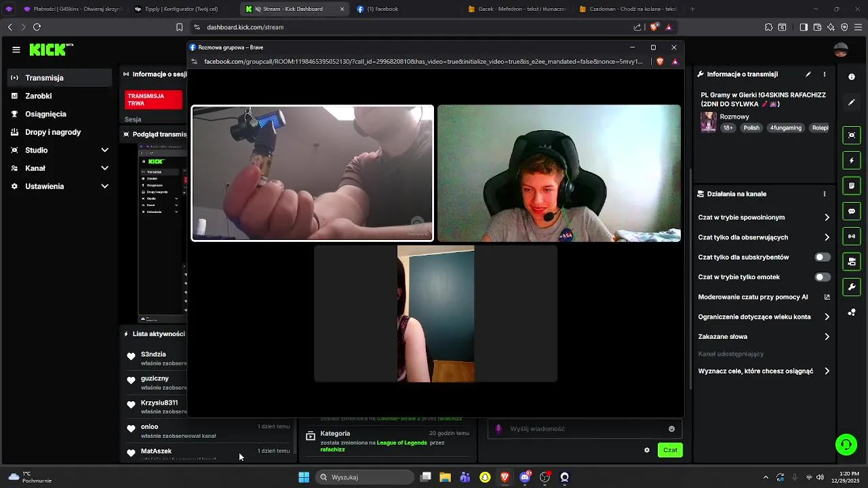Open File Explorer from taskbar

446,477
